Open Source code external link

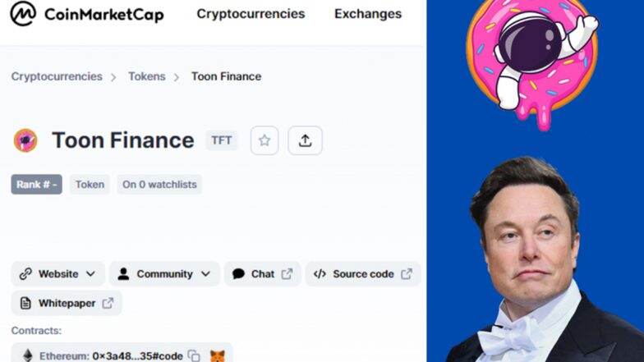363,274
